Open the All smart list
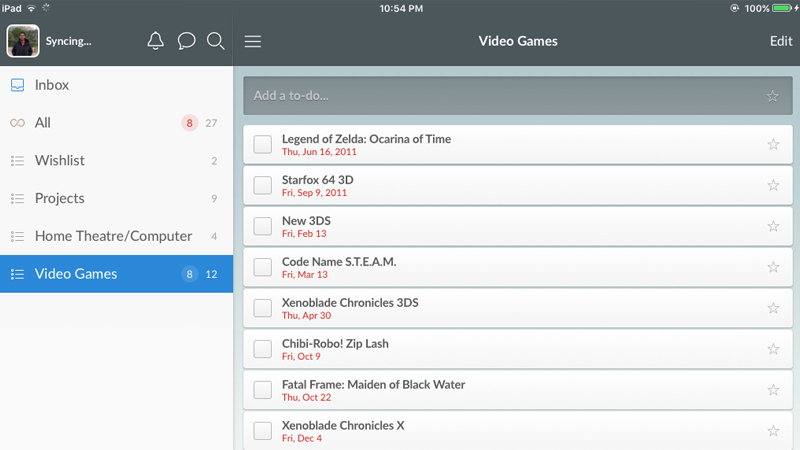Image resolution: width=800 pixels, height=450 pixels. [x=116, y=122]
